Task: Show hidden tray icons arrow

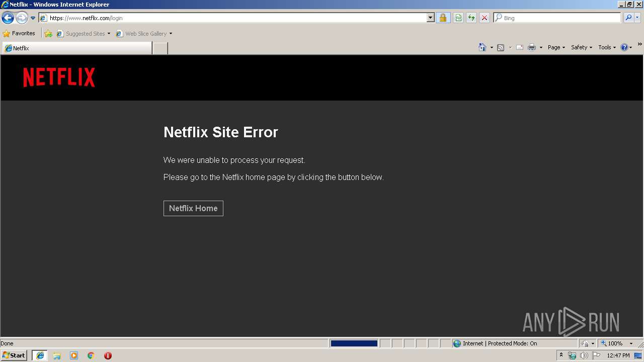Action: 561,355
